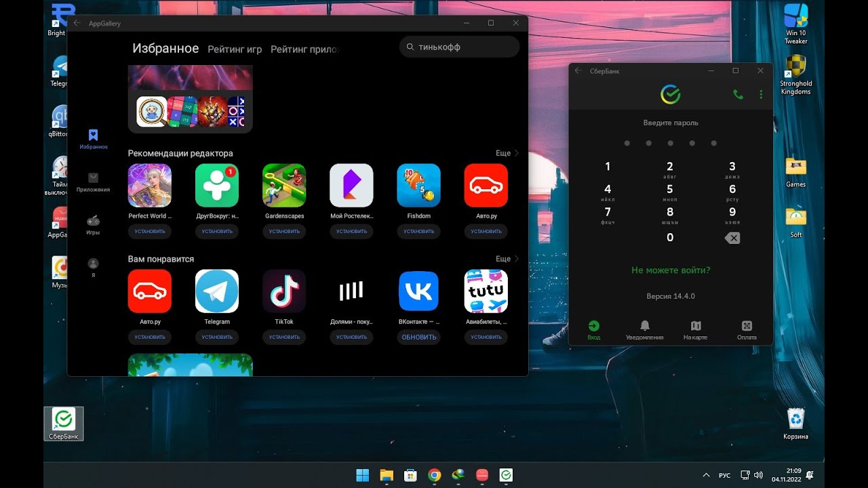
Task: Install Telegram app
Action: click(217, 337)
